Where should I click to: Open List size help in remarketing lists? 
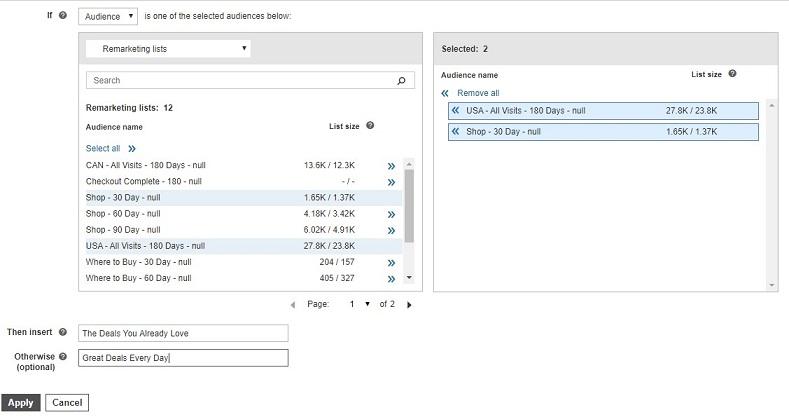(370, 125)
